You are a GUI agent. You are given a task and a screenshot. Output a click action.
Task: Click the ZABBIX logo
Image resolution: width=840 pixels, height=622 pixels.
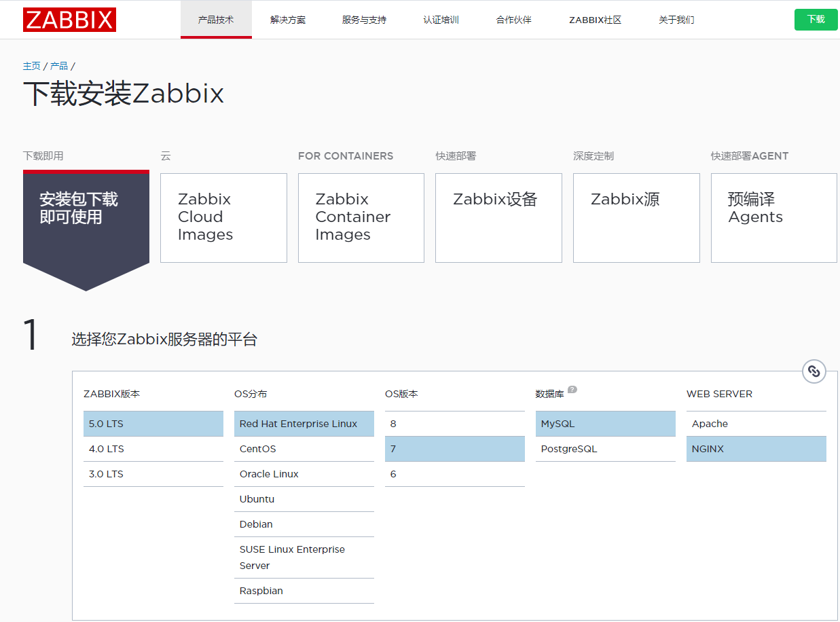(69, 20)
